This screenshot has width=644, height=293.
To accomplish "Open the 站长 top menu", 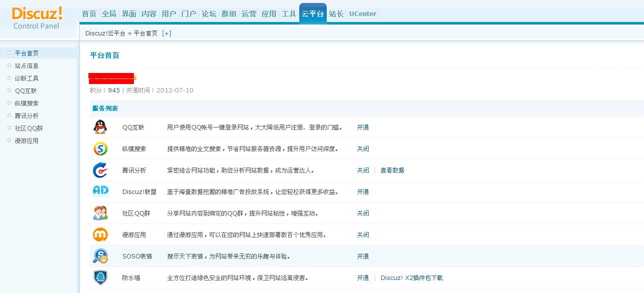I will [x=336, y=14].
